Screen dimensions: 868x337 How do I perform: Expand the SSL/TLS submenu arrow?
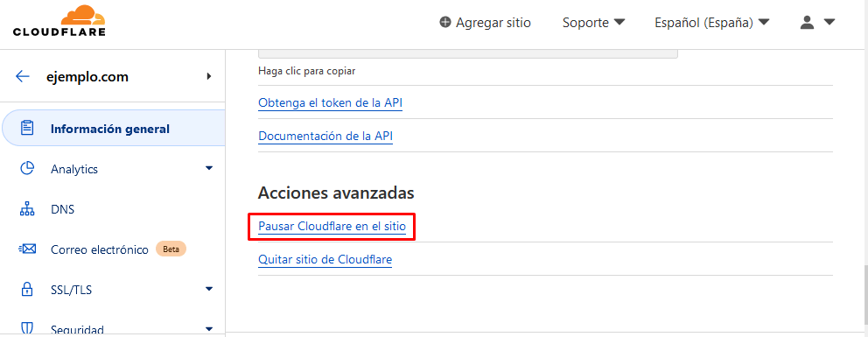(x=209, y=288)
